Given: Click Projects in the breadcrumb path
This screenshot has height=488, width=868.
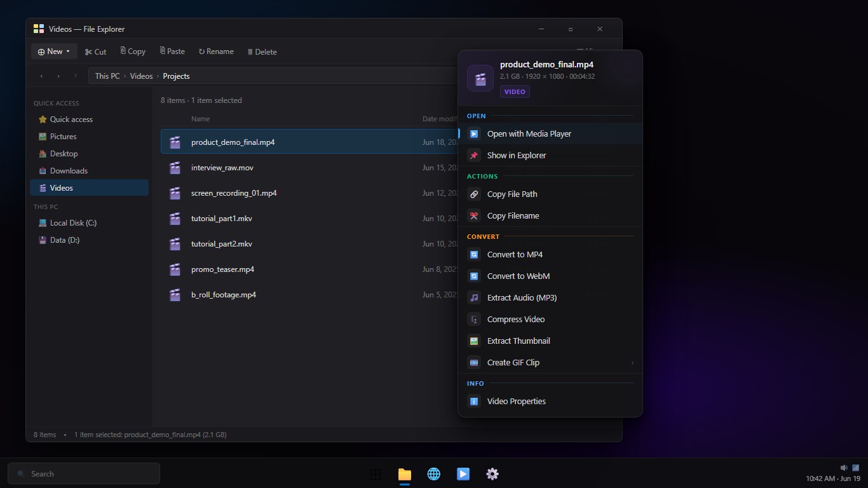Looking at the screenshot, I should (x=176, y=76).
